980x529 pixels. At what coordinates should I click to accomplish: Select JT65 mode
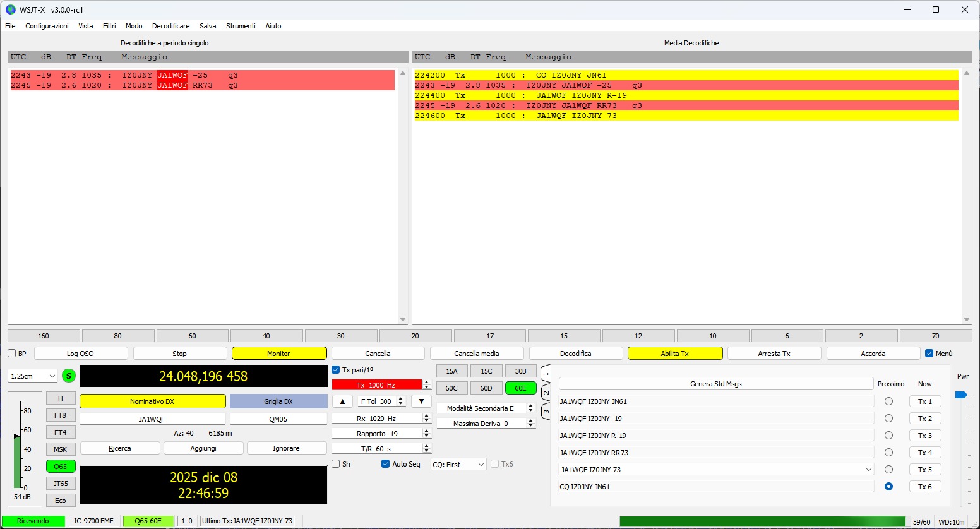(x=60, y=483)
